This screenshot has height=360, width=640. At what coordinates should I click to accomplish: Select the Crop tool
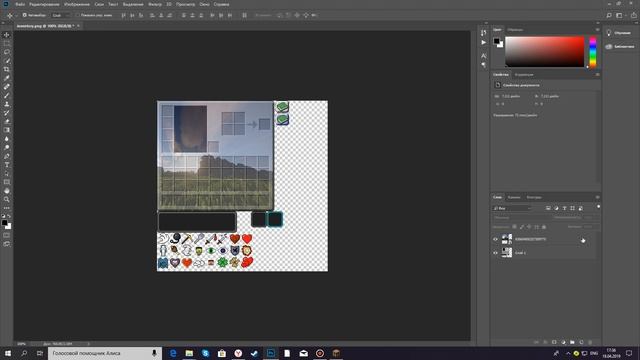(7, 69)
